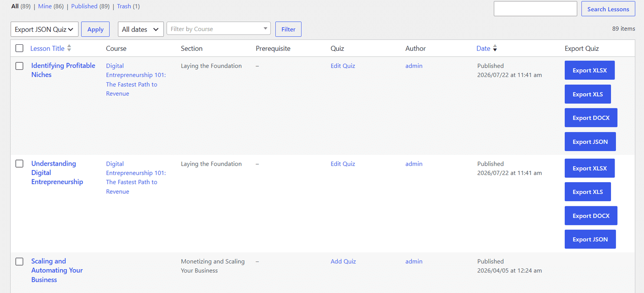Switch to the Mine lessons view

pyautogui.click(x=45, y=6)
